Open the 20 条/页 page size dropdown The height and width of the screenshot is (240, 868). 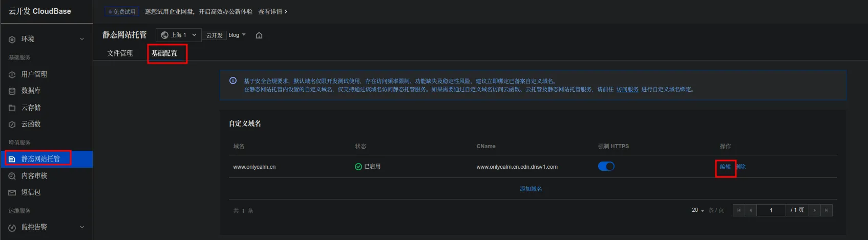[x=698, y=210]
